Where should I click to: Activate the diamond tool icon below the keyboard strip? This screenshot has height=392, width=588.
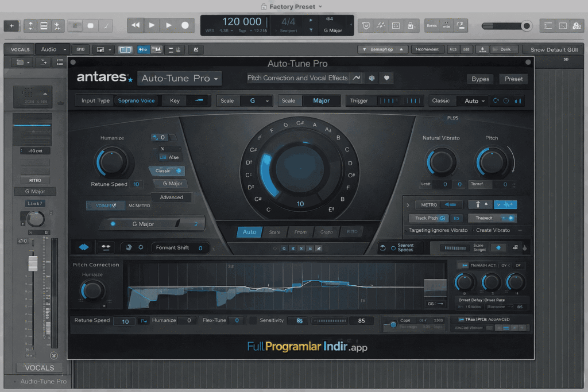point(83,247)
